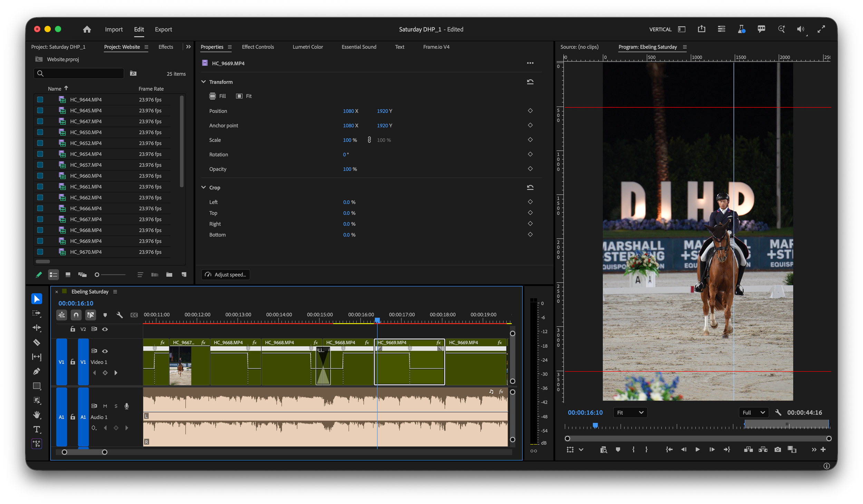Click the Home icon
This screenshot has height=504, width=863.
coord(87,29)
